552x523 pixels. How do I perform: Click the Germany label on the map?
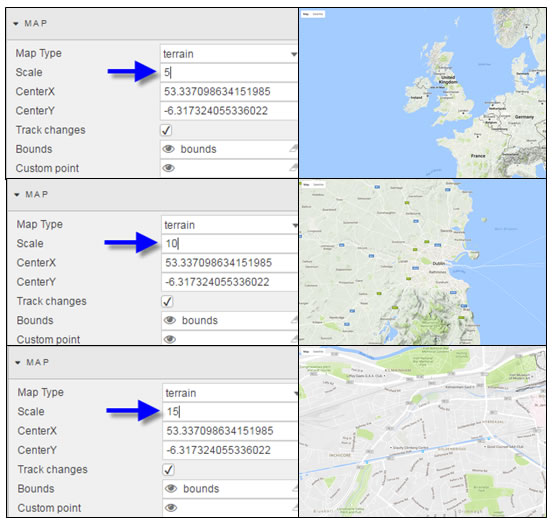pyautogui.click(x=524, y=117)
